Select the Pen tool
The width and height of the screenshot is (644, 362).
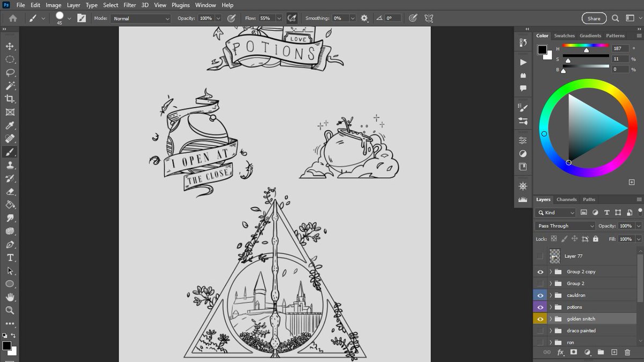10,244
